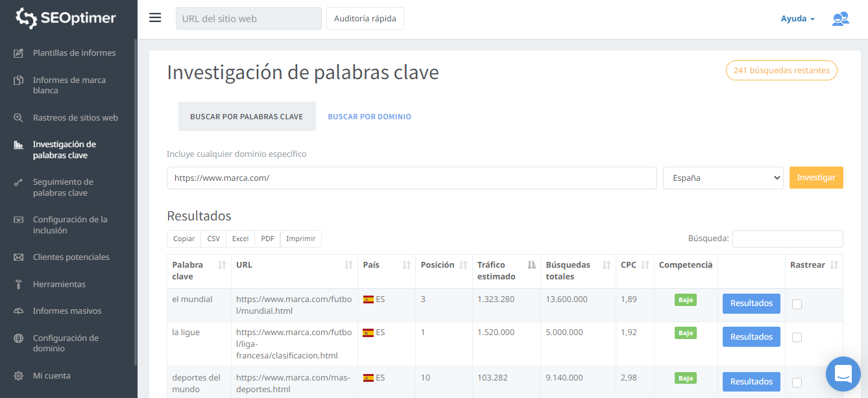Open the chat support bubble
The image size is (868, 398).
(843, 374)
